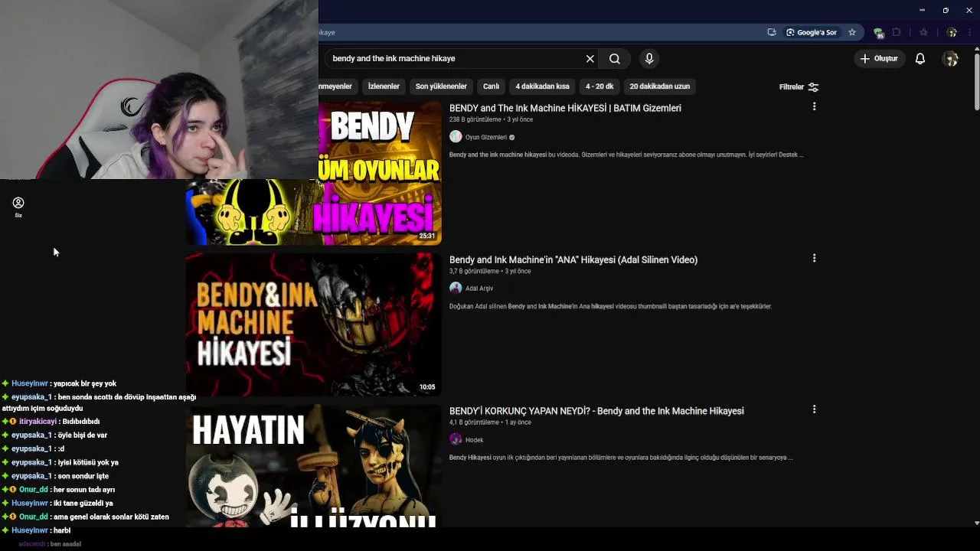Image resolution: width=980 pixels, height=551 pixels.
Task: Select the 20 dakikadan uzun chip
Action: (660, 86)
